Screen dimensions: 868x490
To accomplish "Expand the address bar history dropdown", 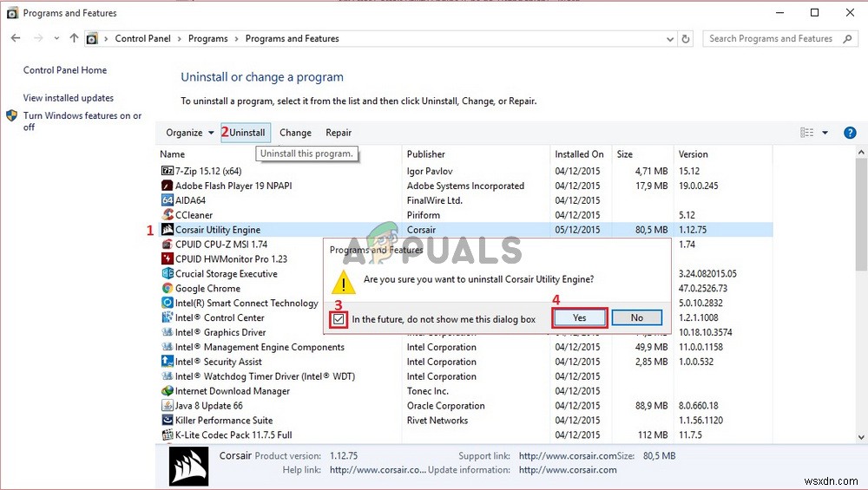I will 670,39.
